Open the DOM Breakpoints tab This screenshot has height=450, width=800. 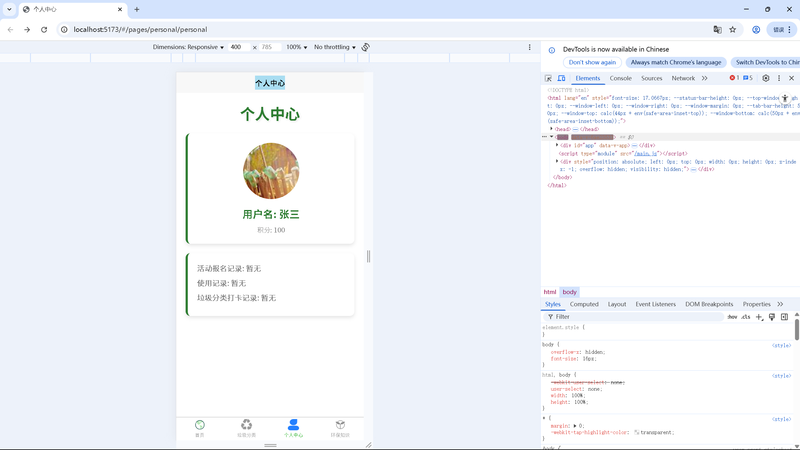pyautogui.click(x=709, y=304)
